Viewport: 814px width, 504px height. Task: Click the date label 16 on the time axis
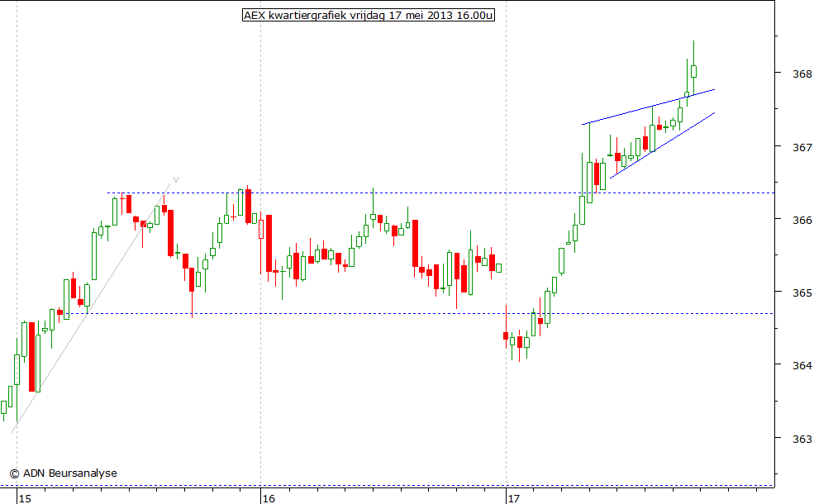[x=269, y=498]
